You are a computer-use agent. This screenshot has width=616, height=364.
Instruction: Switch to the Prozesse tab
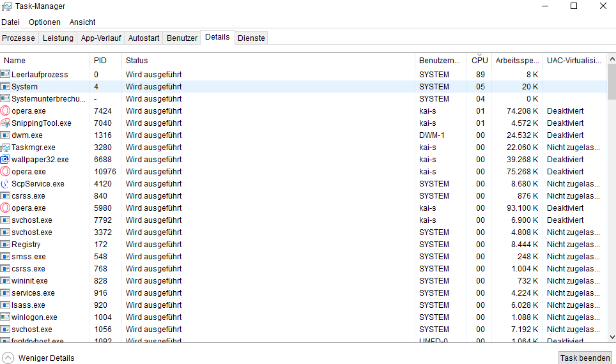[19, 38]
